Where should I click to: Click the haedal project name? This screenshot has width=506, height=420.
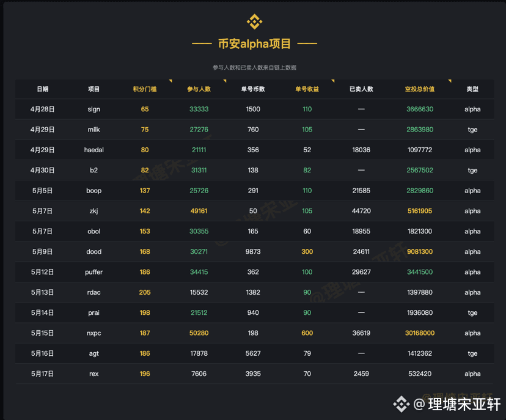(x=94, y=150)
